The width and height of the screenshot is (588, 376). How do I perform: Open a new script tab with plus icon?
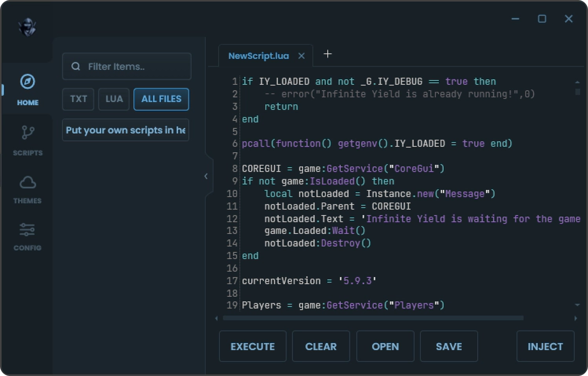[x=327, y=54]
